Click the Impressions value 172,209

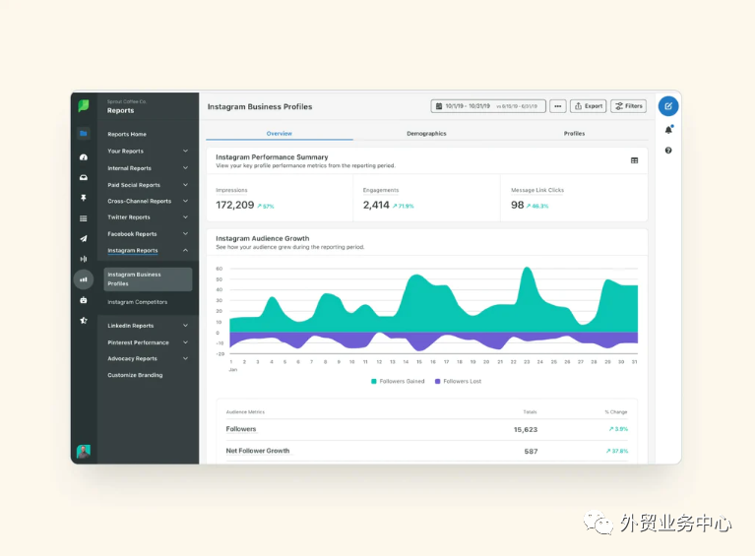[x=235, y=206]
